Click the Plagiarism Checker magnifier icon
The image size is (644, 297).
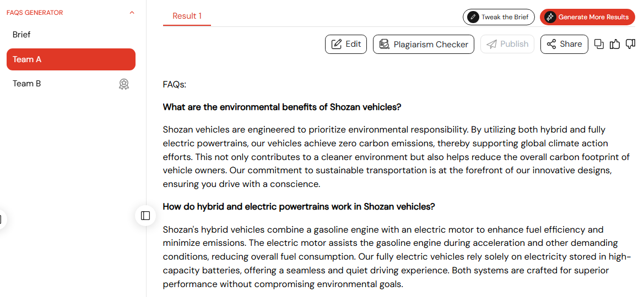tap(385, 45)
